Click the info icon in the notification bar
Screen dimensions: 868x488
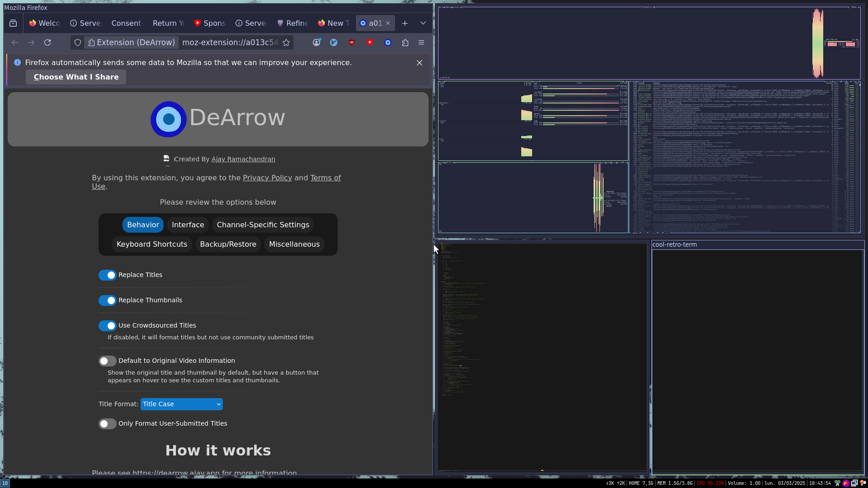coord(17,62)
